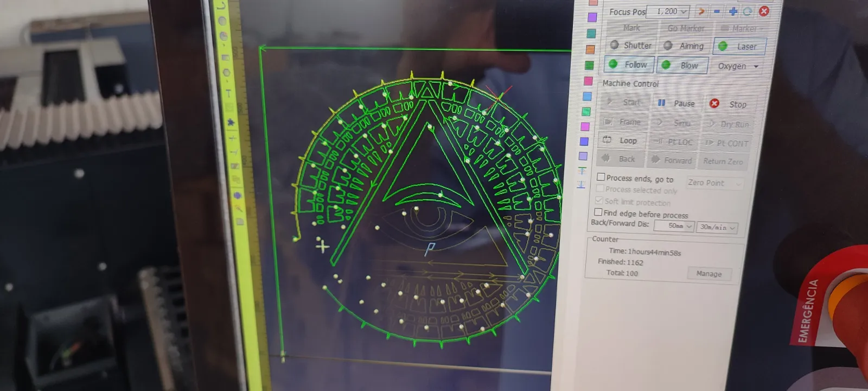Open the Oxygen gas type dropdown

pyautogui.click(x=738, y=66)
